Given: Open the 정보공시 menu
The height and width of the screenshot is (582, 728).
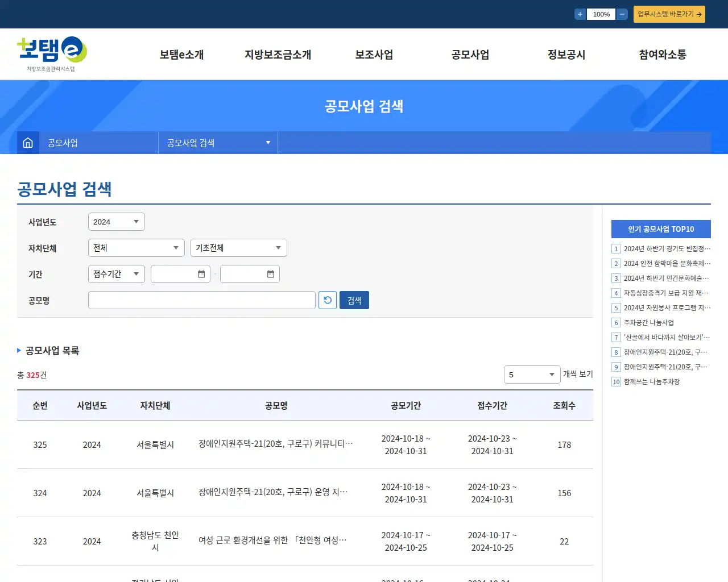Looking at the screenshot, I should 566,55.
